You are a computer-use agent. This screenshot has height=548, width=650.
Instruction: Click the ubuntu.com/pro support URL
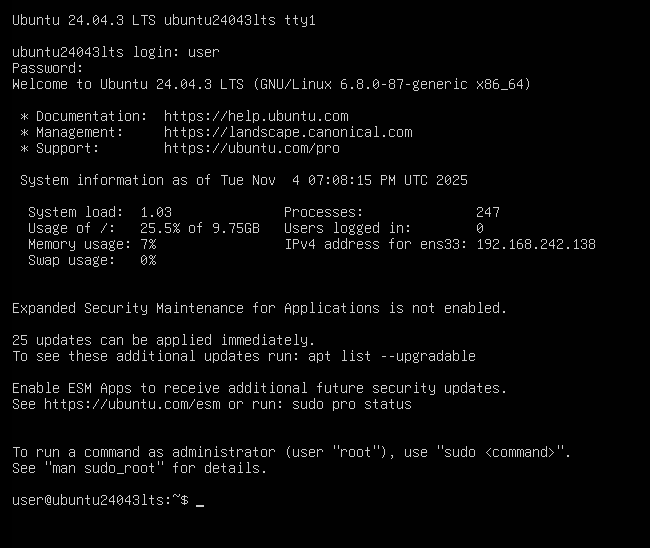pos(252,148)
